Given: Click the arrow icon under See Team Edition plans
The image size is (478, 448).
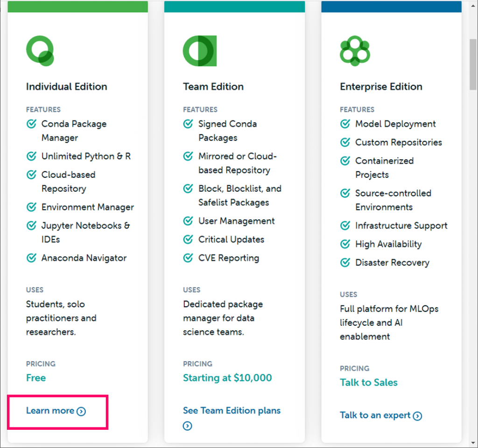Looking at the screenshot, I should point(188,426).
